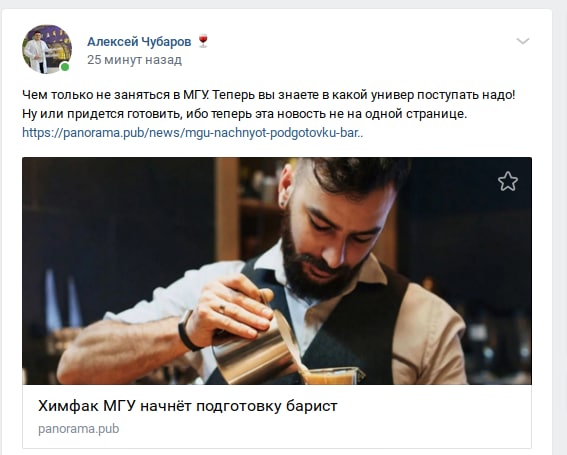Screen dimensions: 567x455
Task: Click the text line 'Ну или придется готовить'
Action: pyautogui.click(x=244, y=114)
